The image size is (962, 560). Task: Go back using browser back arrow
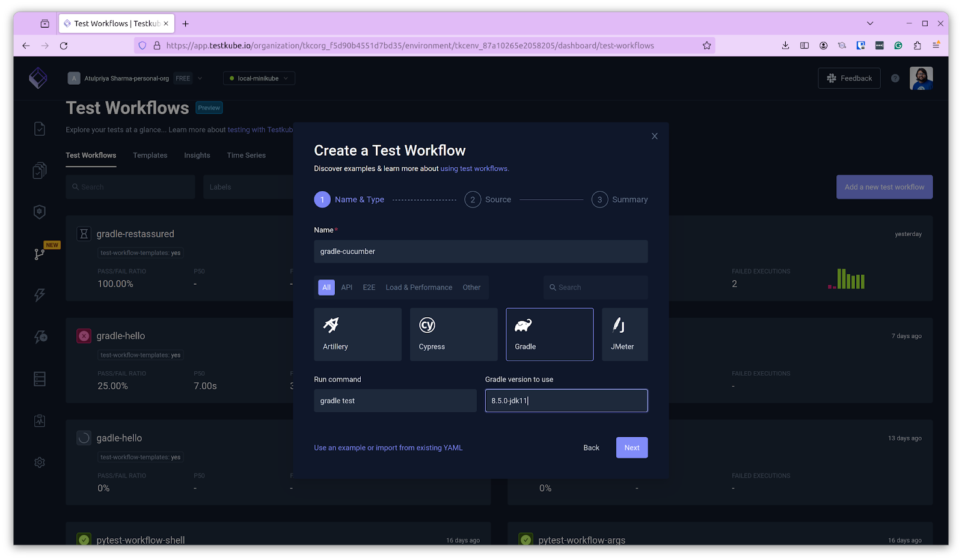[x=26, y=46]
